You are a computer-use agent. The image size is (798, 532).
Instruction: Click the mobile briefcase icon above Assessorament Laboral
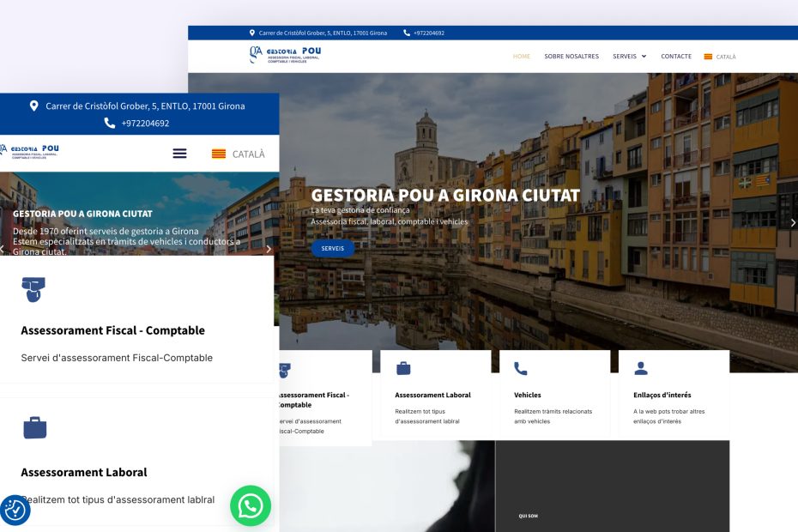(35, 426)
